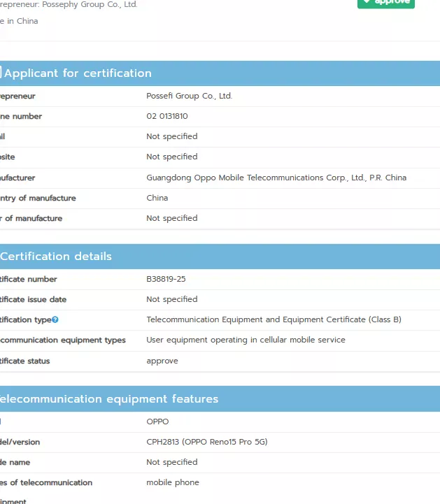Screen dimensions: 440x504
Task: Click Telecommunication equipment features header
Action: (x=108, y=399)
